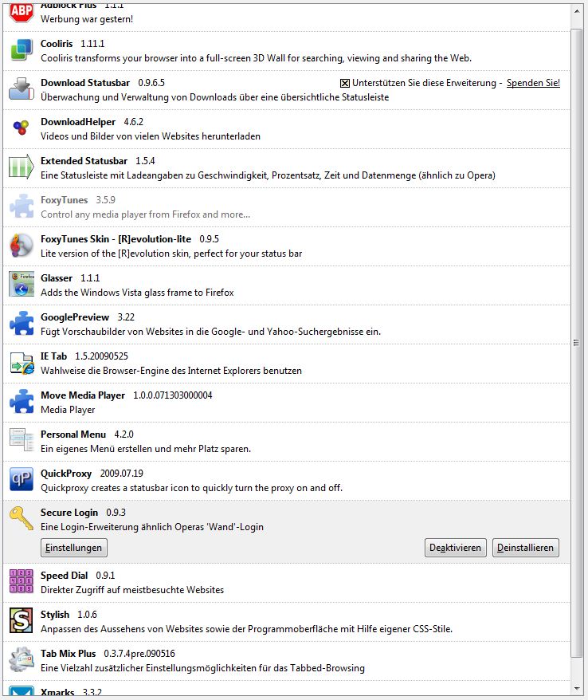The image size is (588, 700).
Task: Click the 'Personal Menu' name text
Action: click(x=73, y=435)
